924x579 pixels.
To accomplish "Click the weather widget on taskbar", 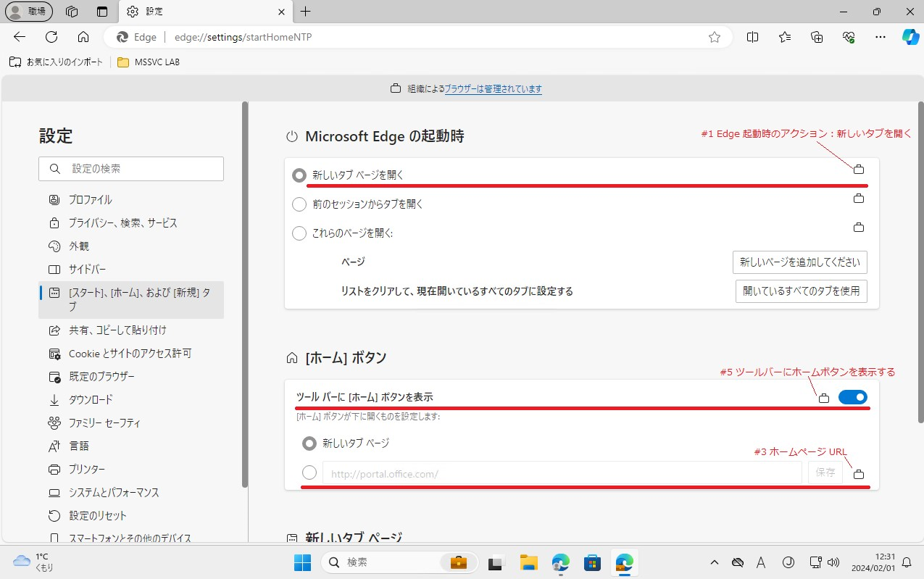I will coord(33,562).
